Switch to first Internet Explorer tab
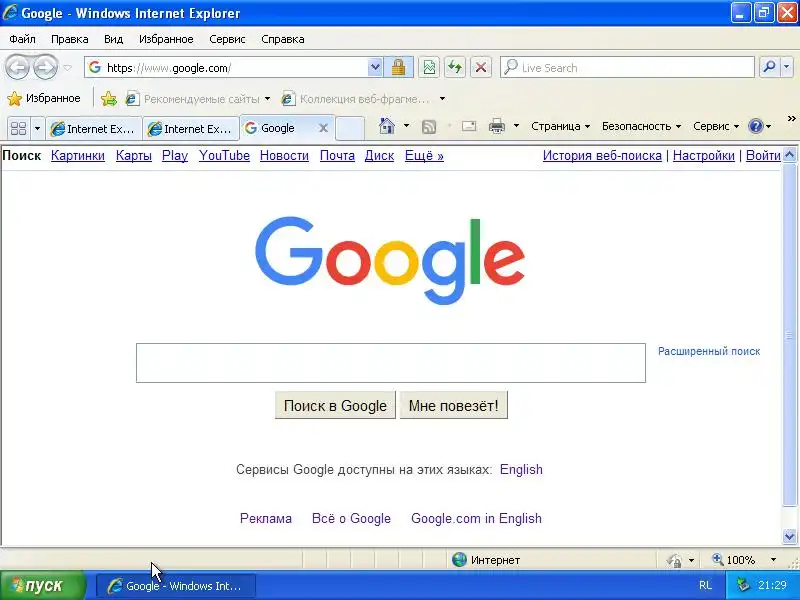800x600 pixels. (x=93, y=129)
